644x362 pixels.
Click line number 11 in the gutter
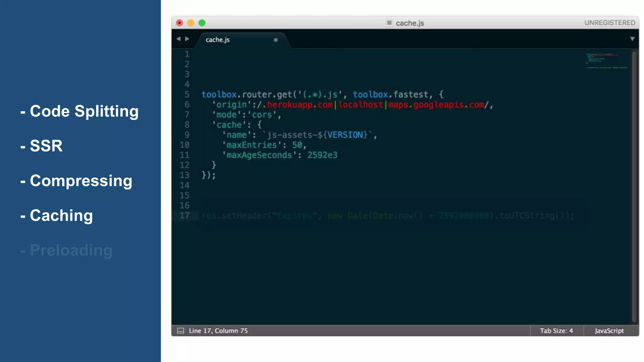(x=185, y=155)
